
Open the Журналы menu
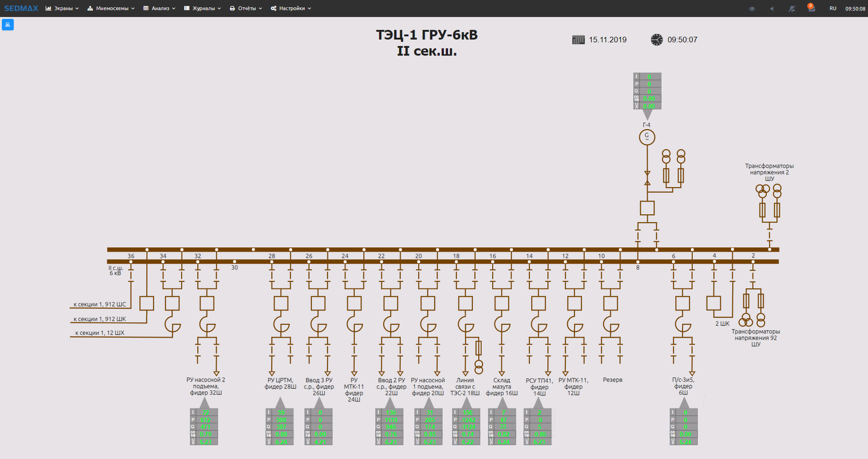(202, 8)
